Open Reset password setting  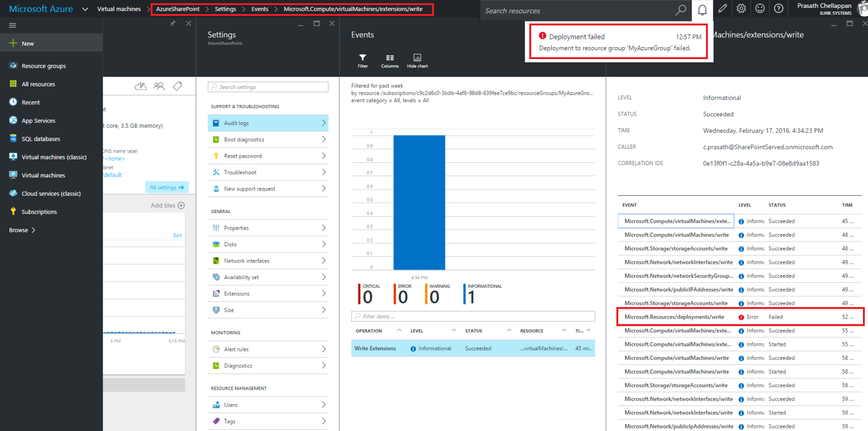click(x=268, y=156)
